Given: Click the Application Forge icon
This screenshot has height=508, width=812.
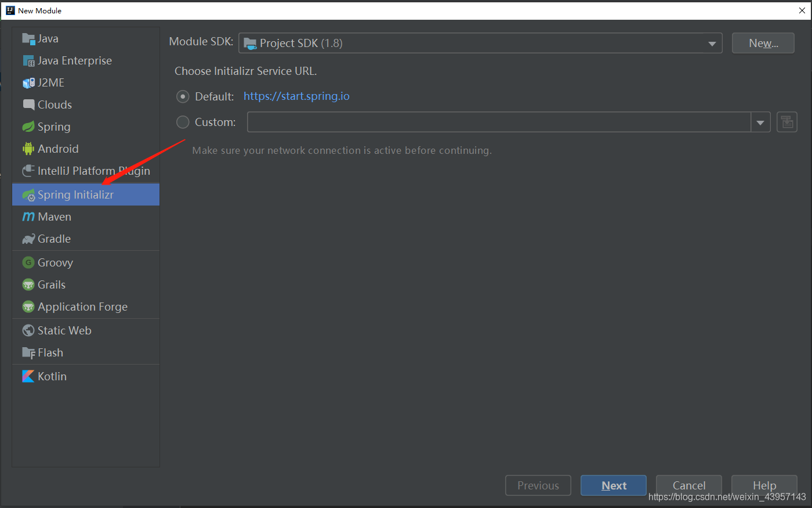Looking at the screenshot, I should [28, 307].
